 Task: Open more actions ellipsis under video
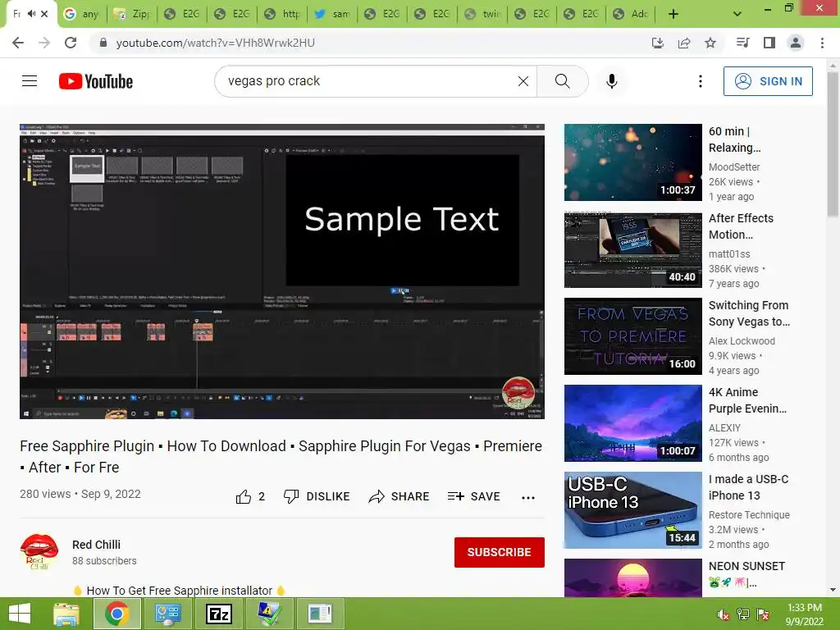[528, 498]
